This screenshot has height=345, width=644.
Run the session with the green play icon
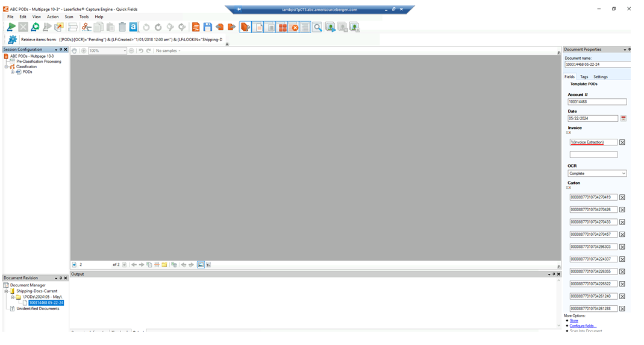tap(11, 27)
